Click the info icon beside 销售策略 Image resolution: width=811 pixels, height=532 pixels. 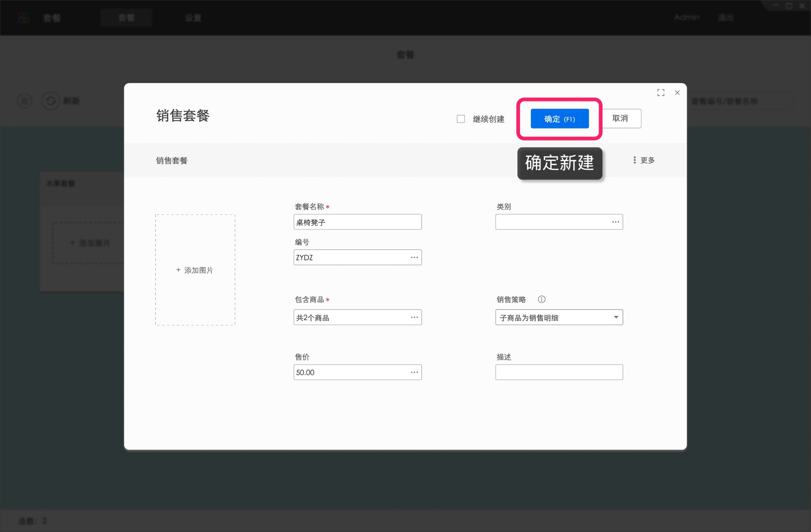[x=542, y=299]
